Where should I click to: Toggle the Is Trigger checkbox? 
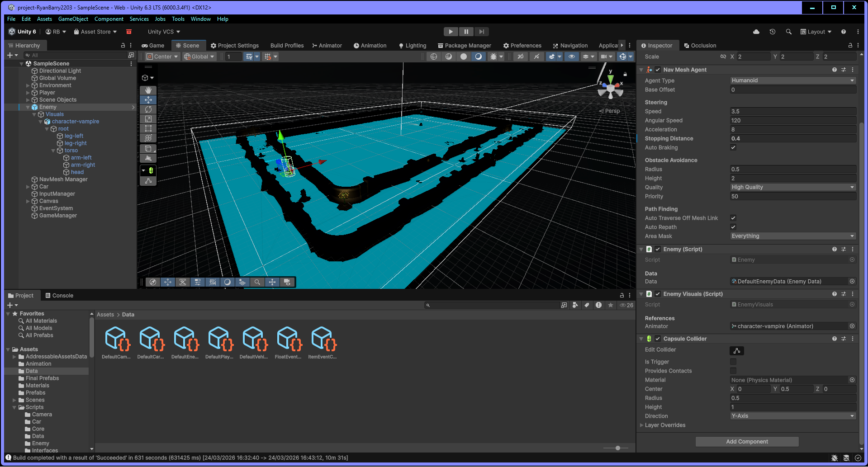733,362
